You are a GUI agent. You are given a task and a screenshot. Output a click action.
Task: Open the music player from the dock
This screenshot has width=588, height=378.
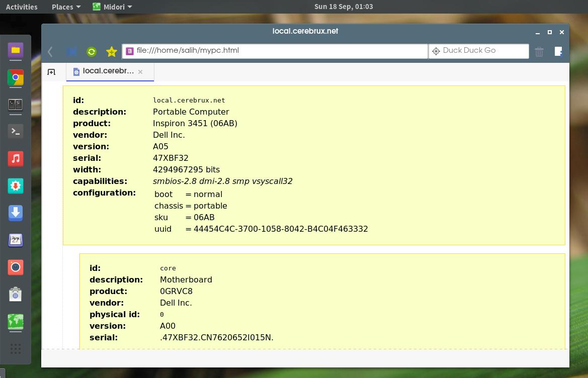pyautogui.click(x=16, y=159)
